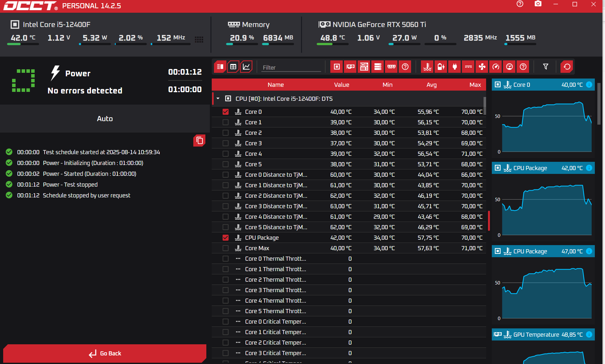Open help from the title bar question icon
This screenshot has width=605, height=364.
pyautogui.click(x=520, y=4)
